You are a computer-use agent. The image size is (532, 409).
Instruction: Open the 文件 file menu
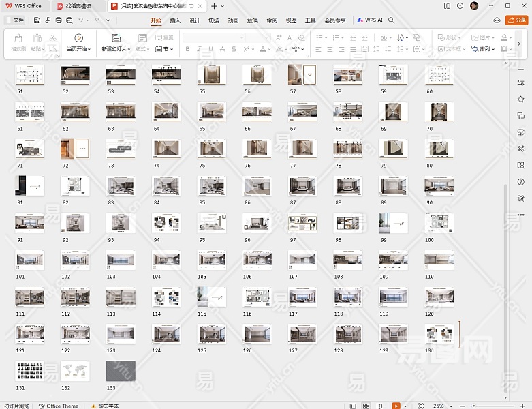click(15, 20)
